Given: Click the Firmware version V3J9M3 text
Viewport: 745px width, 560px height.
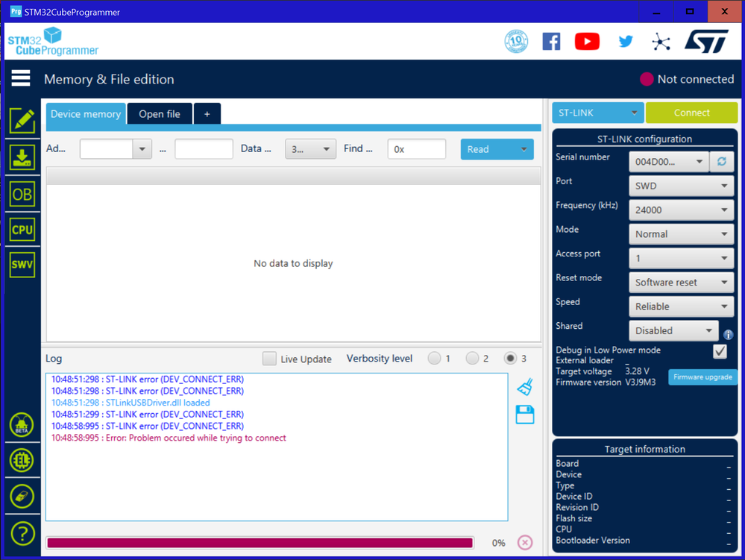Looking at the screenshot, I should pyautogui.click(x=606, y=383).
